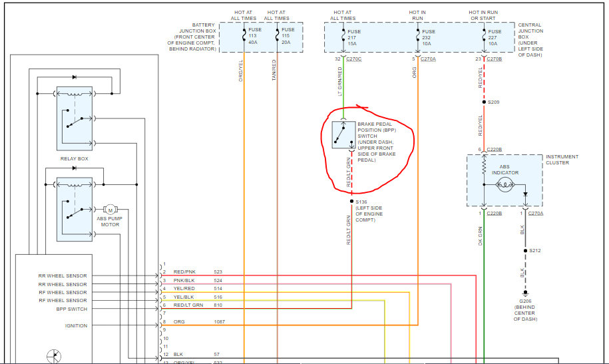
Task: Click the S209 splice dot
Action: pos(484,102)
